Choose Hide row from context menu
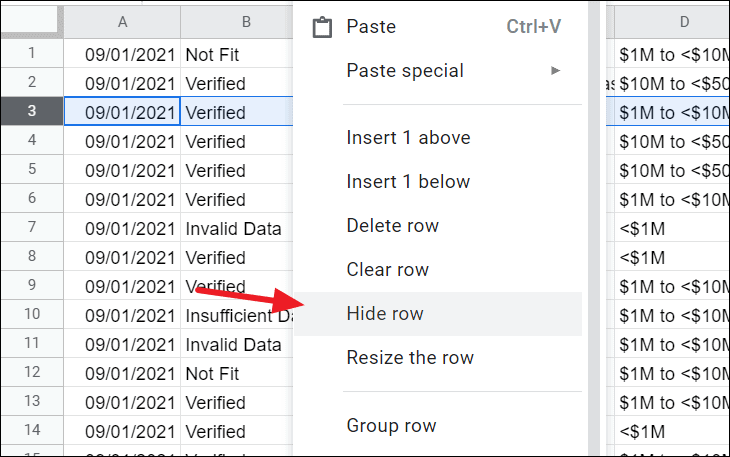The height and width of the screenshot is (457, 730). point(438,314)
